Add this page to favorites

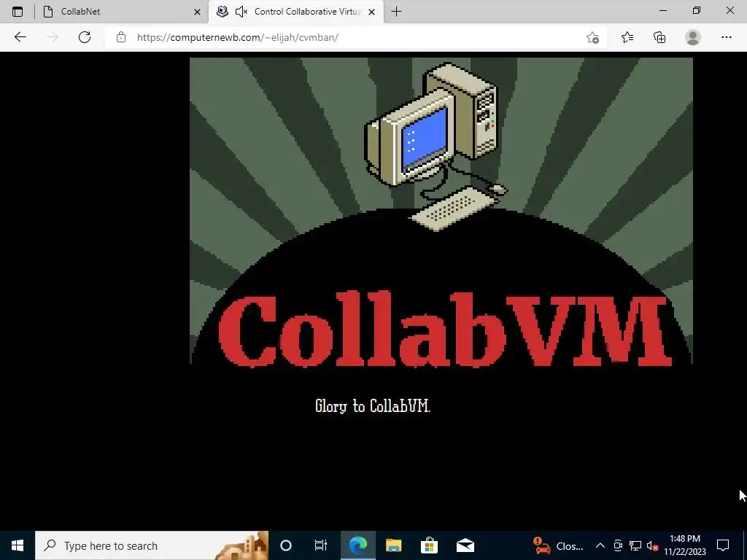pos(592,37)
